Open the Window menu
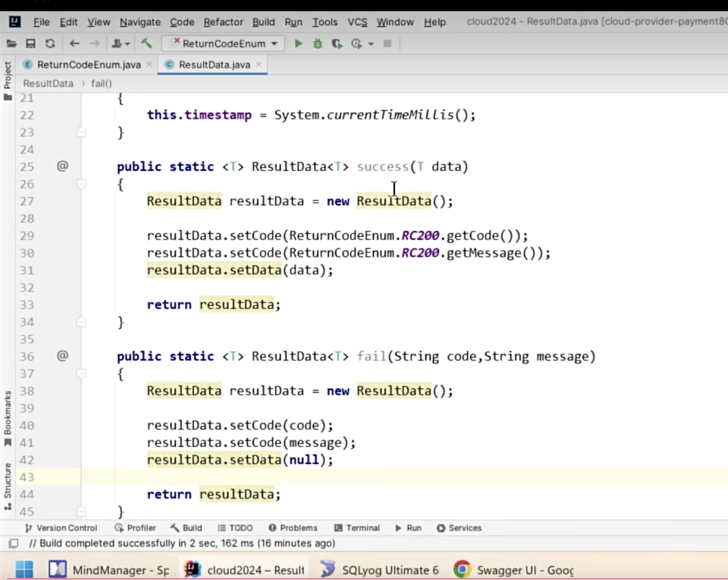Viewport: 728px width, 580px height. (x=395, y=22)
